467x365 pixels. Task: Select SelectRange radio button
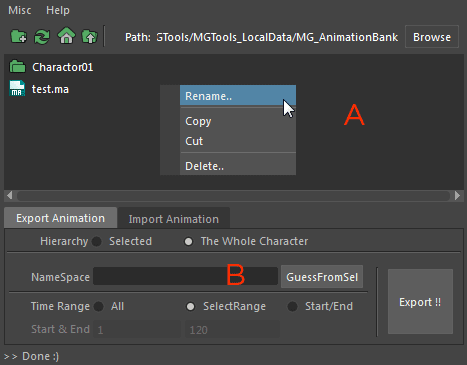pyautogui.click(x=190, y=306)
